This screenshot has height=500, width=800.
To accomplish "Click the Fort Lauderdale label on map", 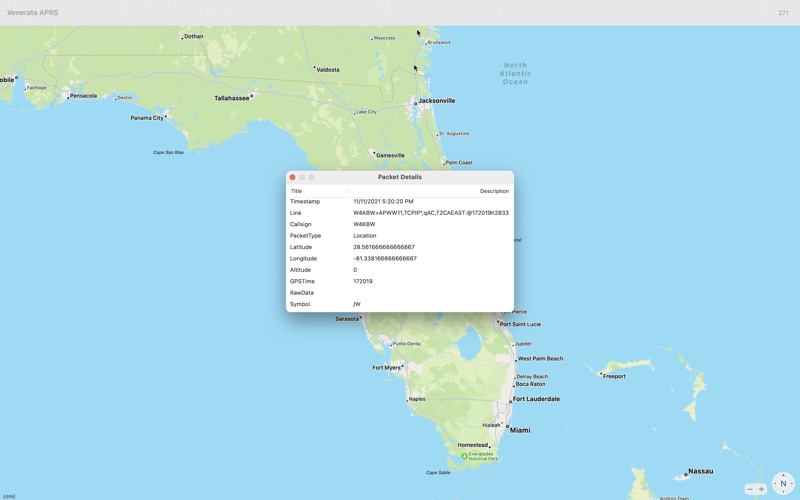I will (536, 399).
